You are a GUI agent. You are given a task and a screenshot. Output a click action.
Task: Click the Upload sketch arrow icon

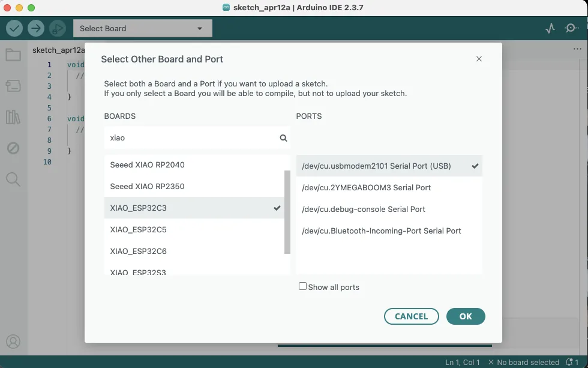(x=35, y=28)
